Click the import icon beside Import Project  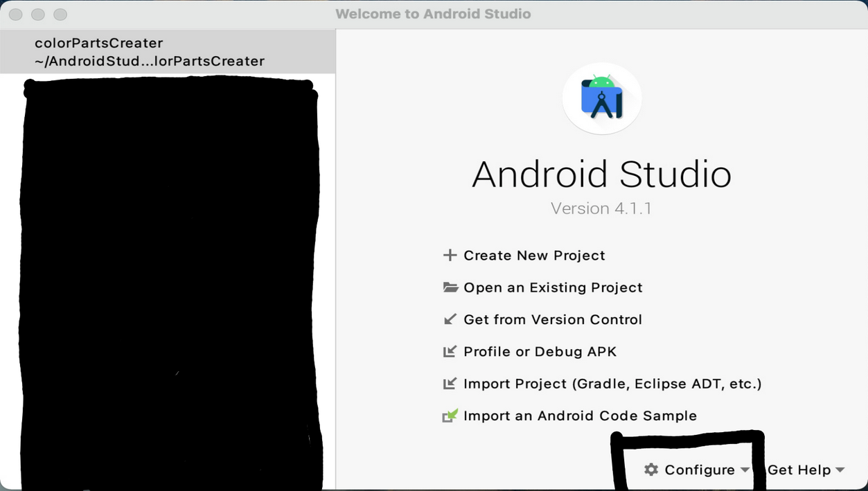450,383
